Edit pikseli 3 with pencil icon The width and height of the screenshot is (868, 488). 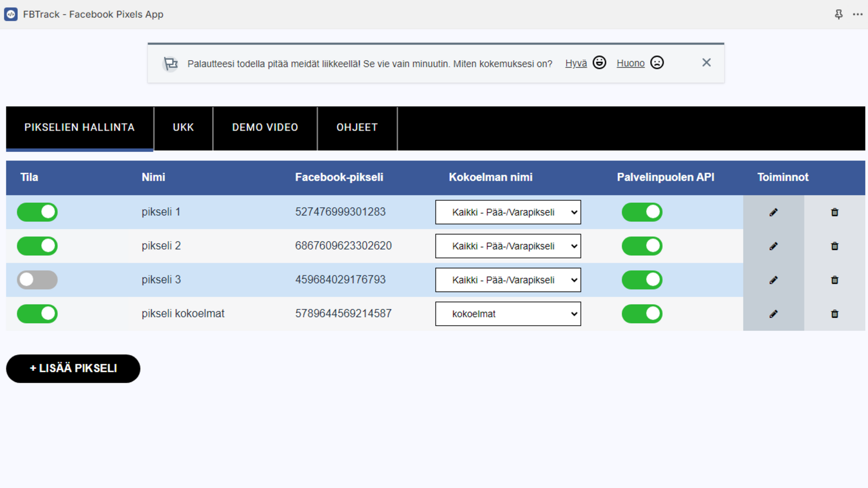(x=774, y=280)
